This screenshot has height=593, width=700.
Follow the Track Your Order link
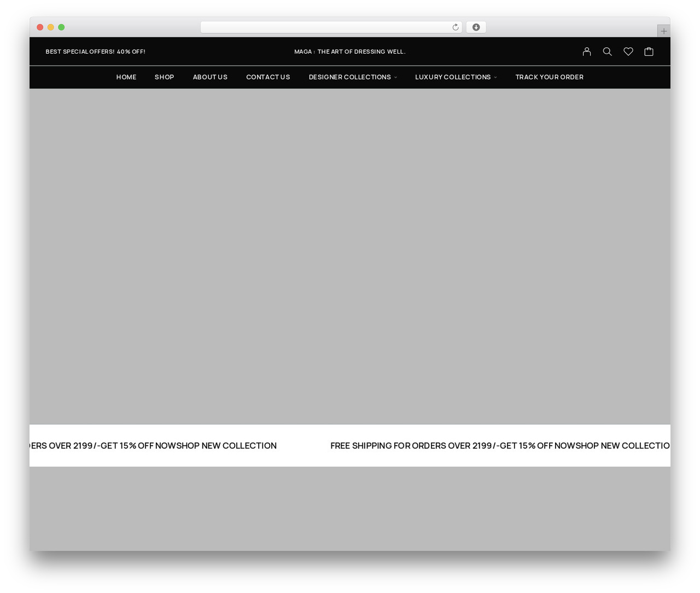click(x=549, y=77)
